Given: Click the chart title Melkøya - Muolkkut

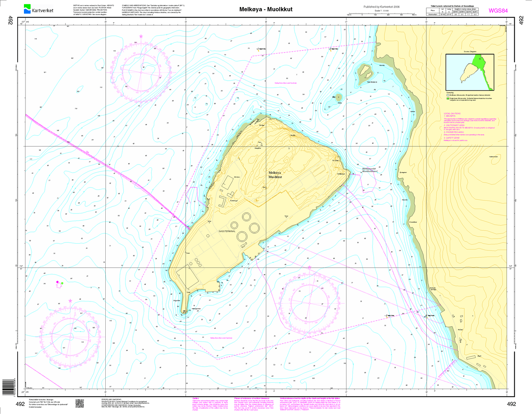Looking at the screenshot, I should [x=265, y=9].
